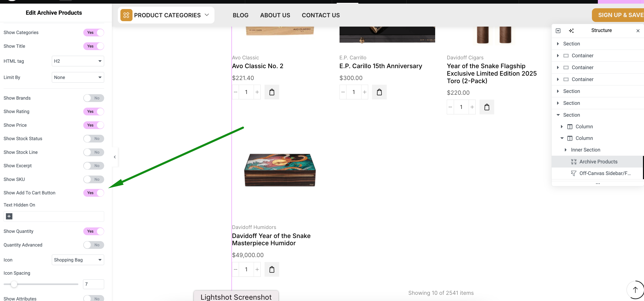Expand the first Section in Structure
The image size is (644, 301).
(558, 44)
